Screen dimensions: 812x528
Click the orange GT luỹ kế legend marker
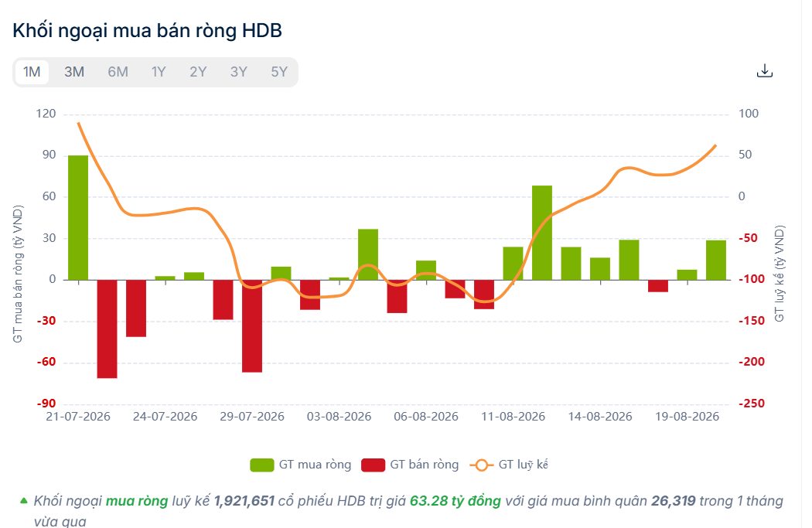click(481, 465)
